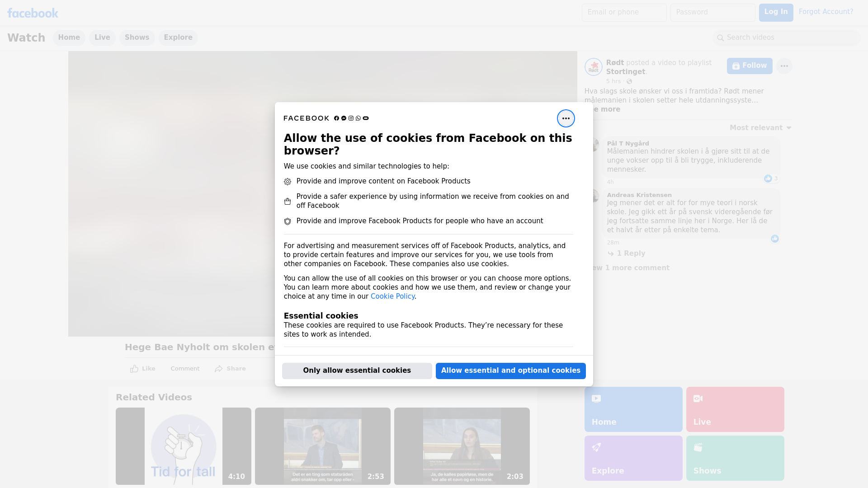Click the Comment button under video
This screenshot has height=488, width=868.
[x=185, y=369]
